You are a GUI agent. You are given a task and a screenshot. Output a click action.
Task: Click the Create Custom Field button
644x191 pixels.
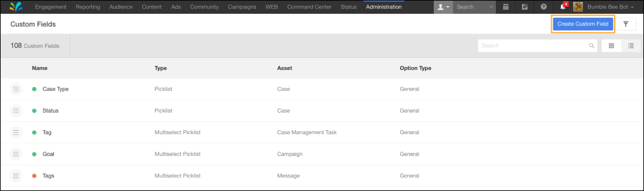pyautogui.click(x=583, y=24)
